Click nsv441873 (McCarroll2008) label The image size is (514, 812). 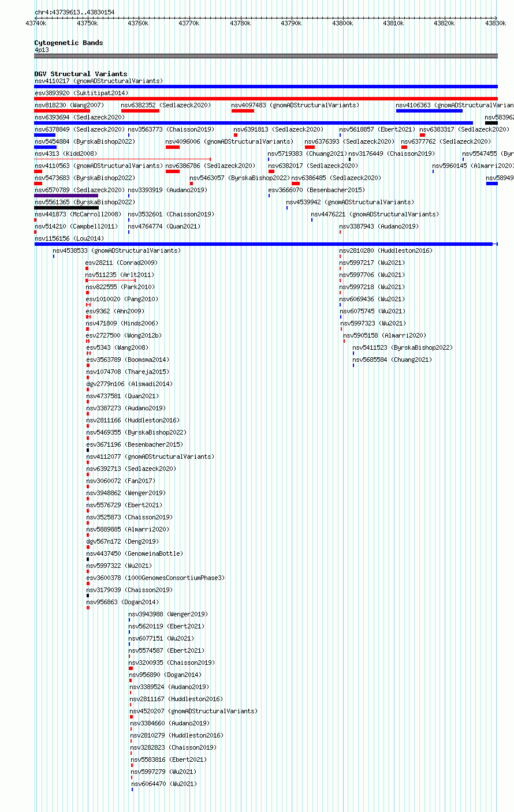tap(77, 214)
